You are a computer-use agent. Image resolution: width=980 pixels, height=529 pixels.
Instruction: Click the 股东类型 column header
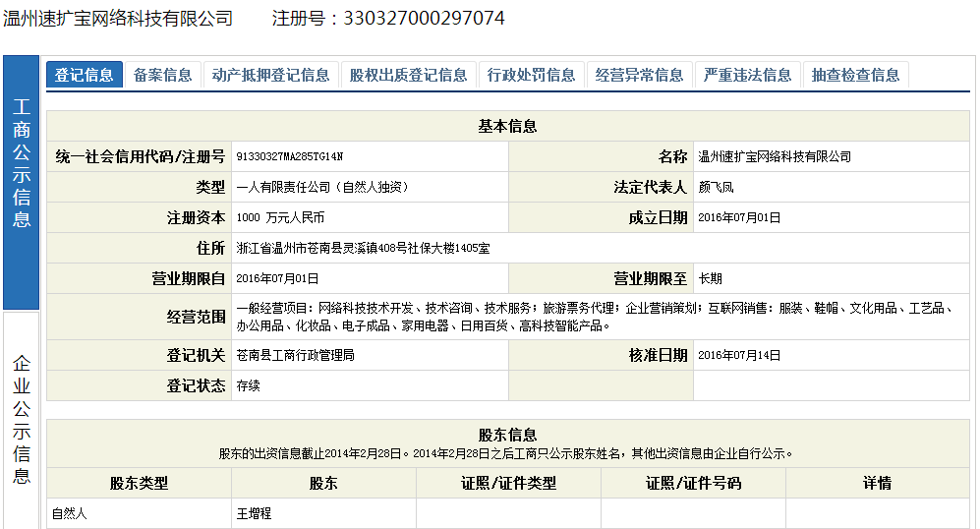[x=139, y=483]
